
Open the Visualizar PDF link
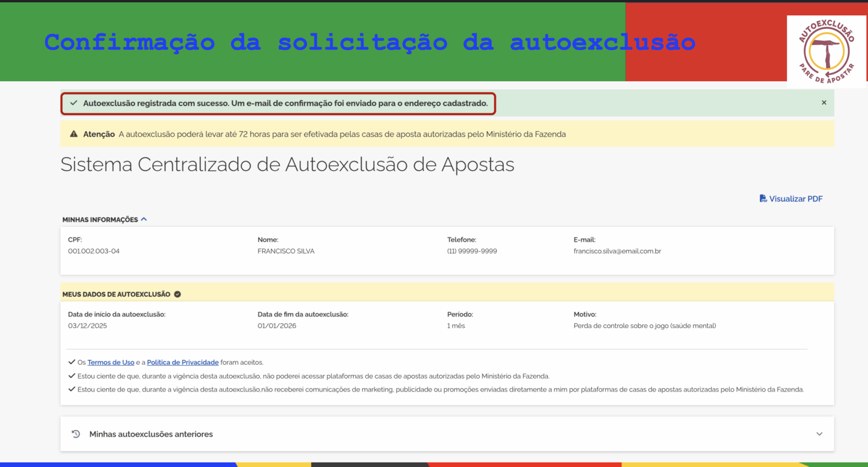(796, 199)
